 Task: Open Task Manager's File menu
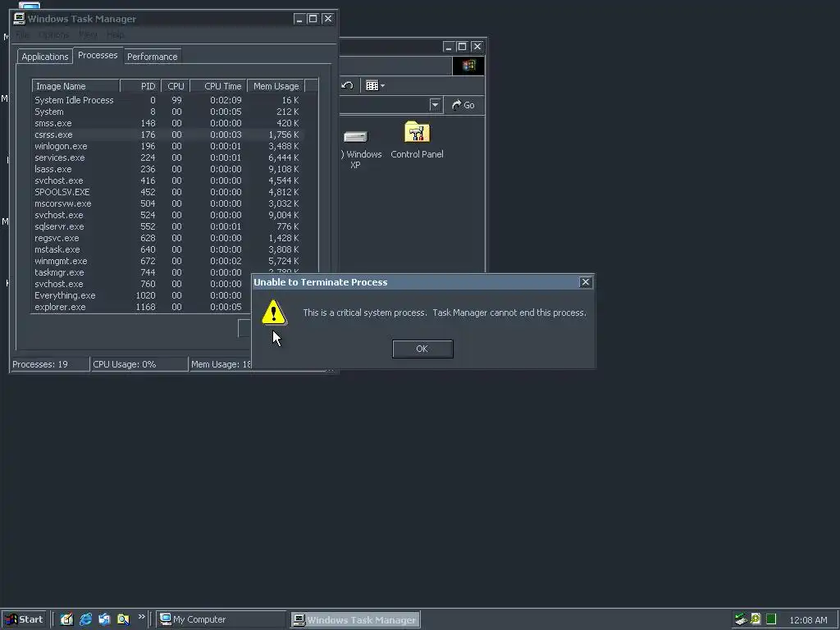[22, 34]
